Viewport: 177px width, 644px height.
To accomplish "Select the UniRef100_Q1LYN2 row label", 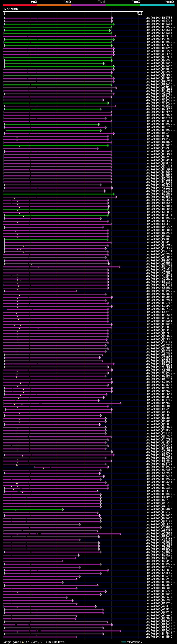I will [159, 127].
